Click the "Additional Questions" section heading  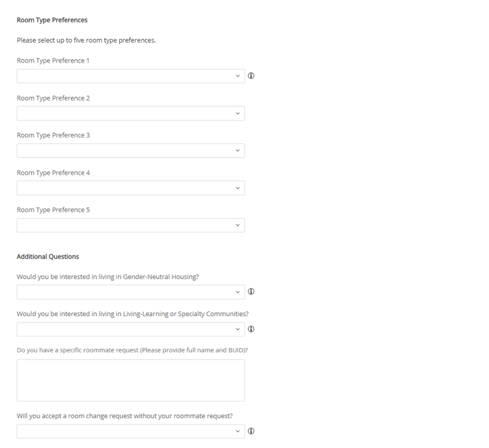(48, 257)
